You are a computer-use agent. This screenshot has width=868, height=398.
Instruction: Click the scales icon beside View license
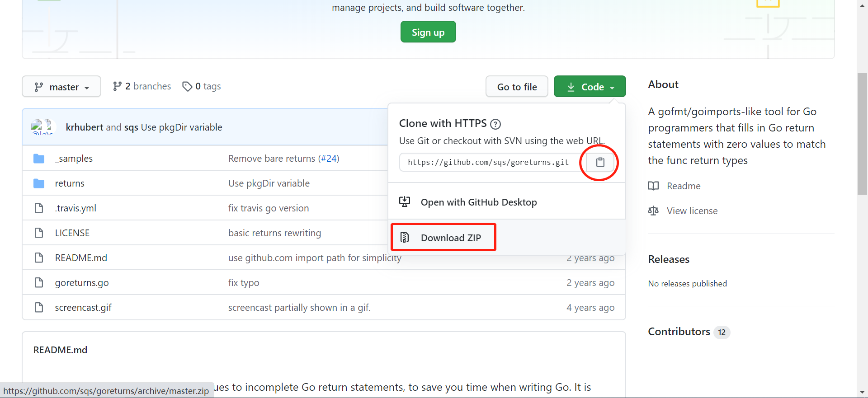tap(653, 211)
